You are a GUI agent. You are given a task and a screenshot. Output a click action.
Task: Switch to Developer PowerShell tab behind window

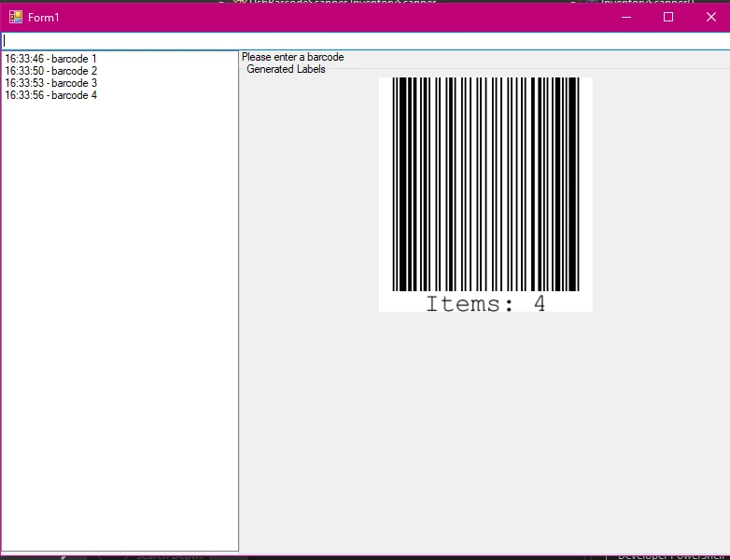672,556
